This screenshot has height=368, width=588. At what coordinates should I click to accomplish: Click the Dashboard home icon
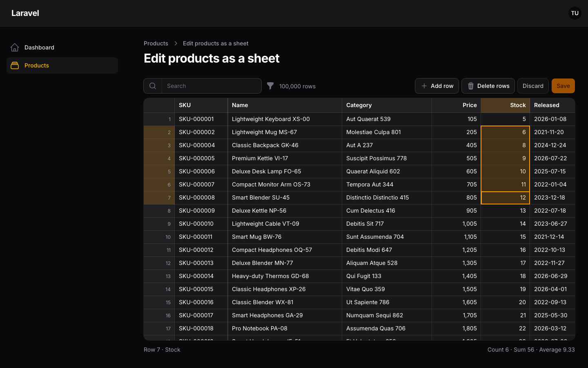click(15, 47)
